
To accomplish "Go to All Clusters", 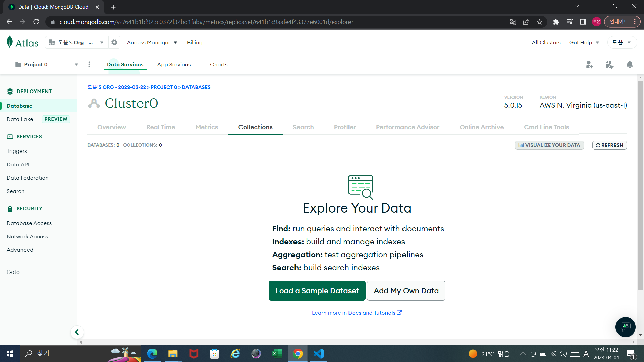I will point(546,43).
